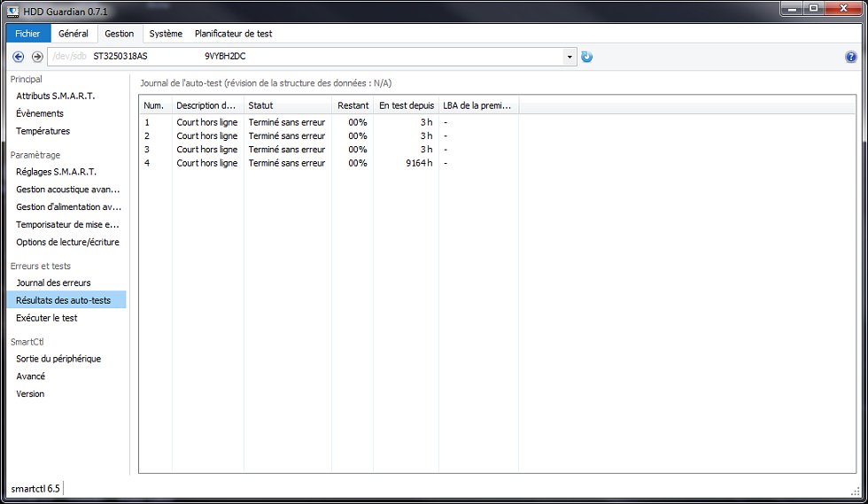Refresh device data with blue reload icon

pos(586,57)
